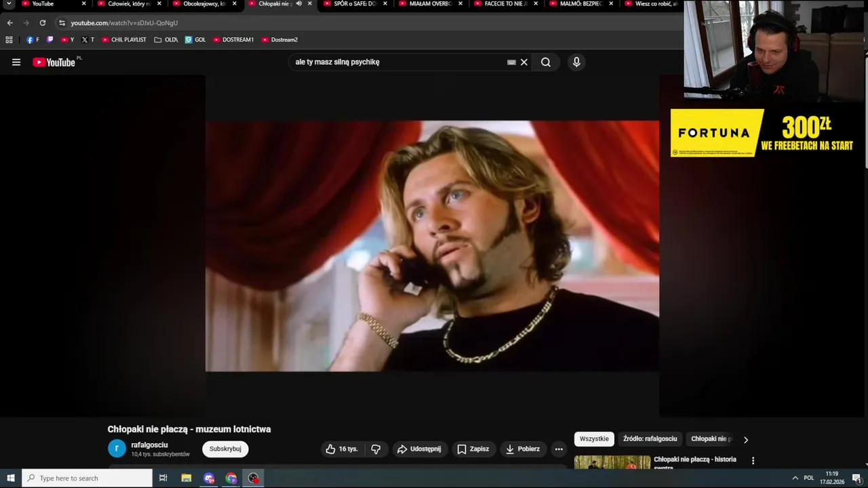Switch to the Obcokrajowcy tab

pyautogui.click(x=204, y=3)
